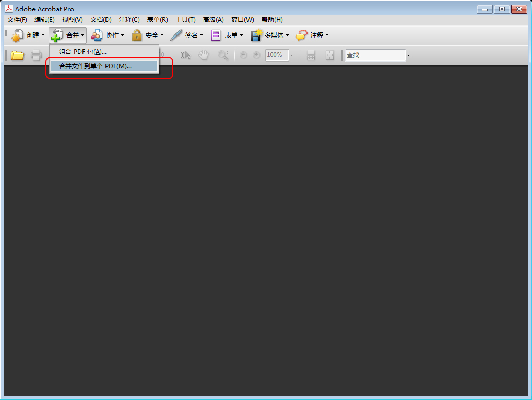Open the 编辑(E) menu
532x400 pixels.
click(x=44, y=20)
